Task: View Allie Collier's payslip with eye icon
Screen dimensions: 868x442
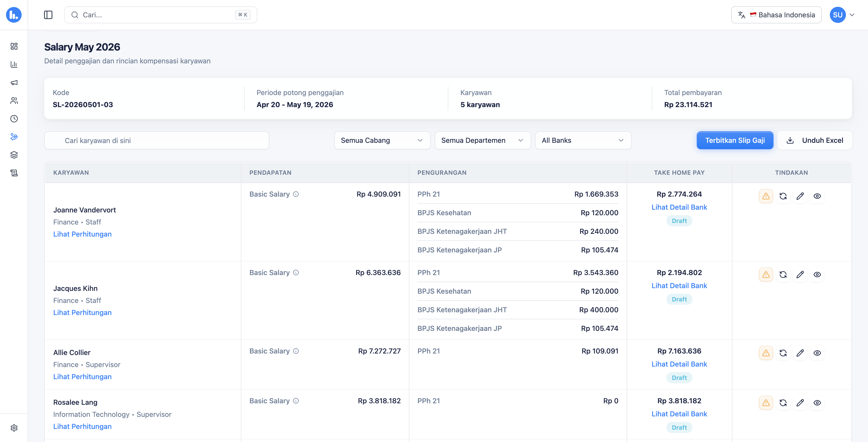Action: tap(818, 353)
